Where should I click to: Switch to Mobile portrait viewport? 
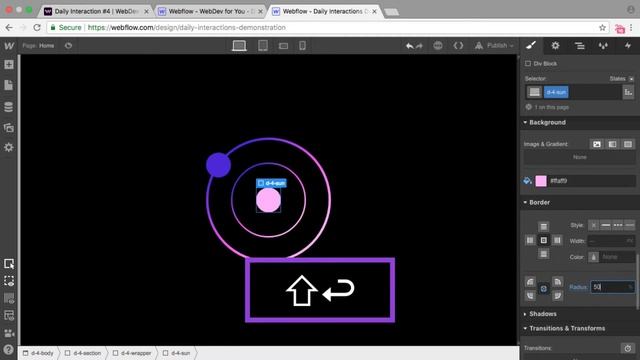(x=302, y=46)
